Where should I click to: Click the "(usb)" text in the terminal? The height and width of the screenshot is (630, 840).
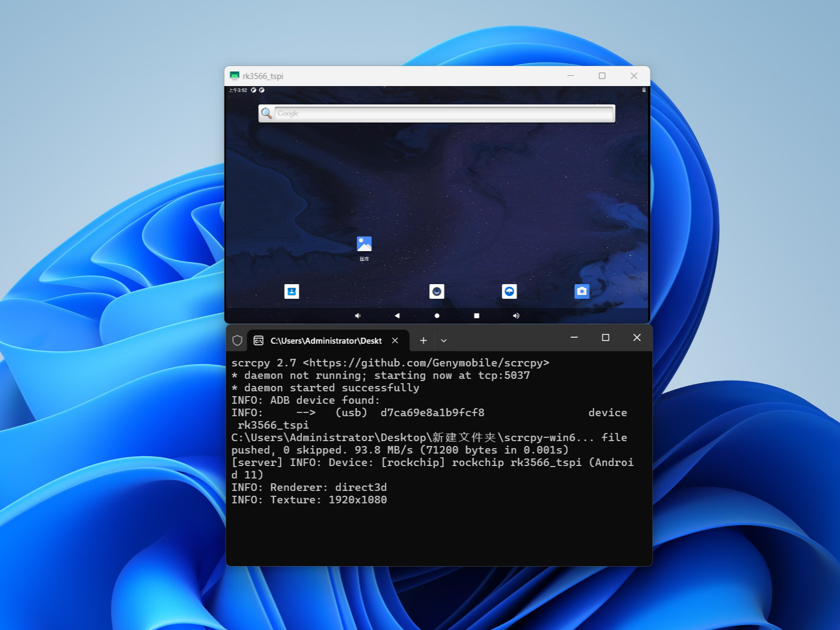click(x=351, y=412)
